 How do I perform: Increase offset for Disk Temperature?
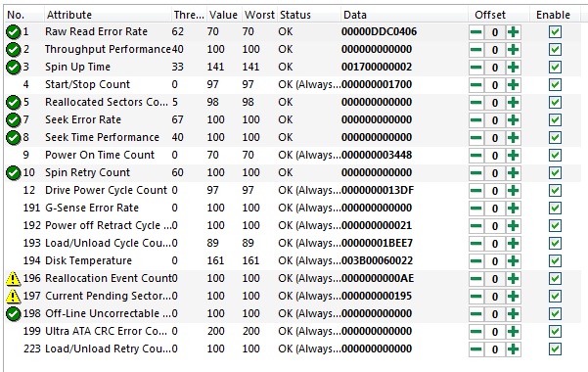pyautogui.click(x=513, y=261)
